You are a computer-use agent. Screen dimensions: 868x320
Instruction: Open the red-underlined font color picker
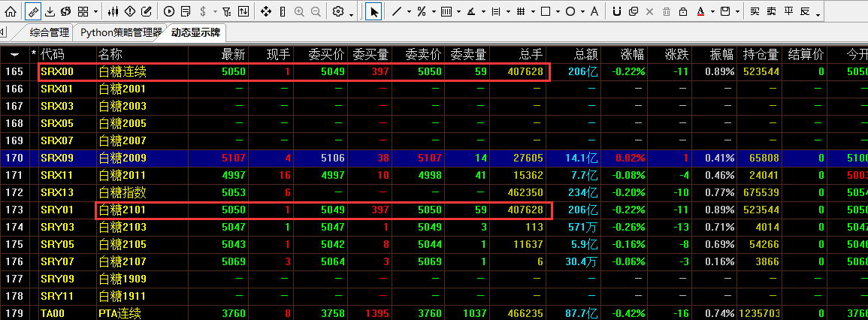coord(700,11)
